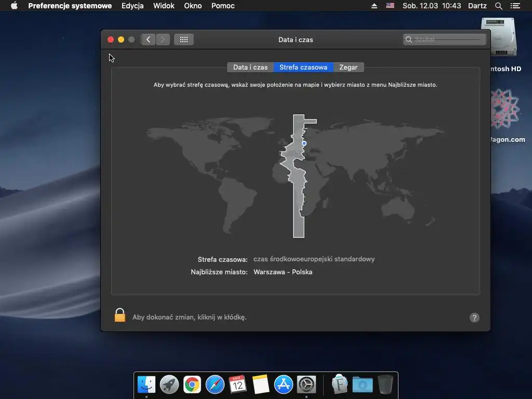This screenshot has height=399, width=532.
Task: Select the snowflake desktop file icon
Action: coord(505,109)
